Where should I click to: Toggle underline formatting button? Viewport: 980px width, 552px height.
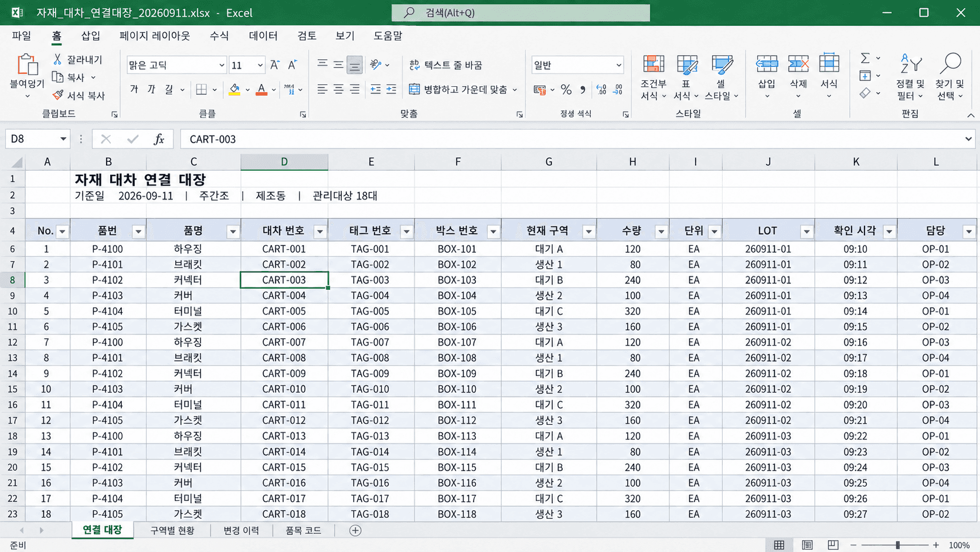[x=169, y=89]
